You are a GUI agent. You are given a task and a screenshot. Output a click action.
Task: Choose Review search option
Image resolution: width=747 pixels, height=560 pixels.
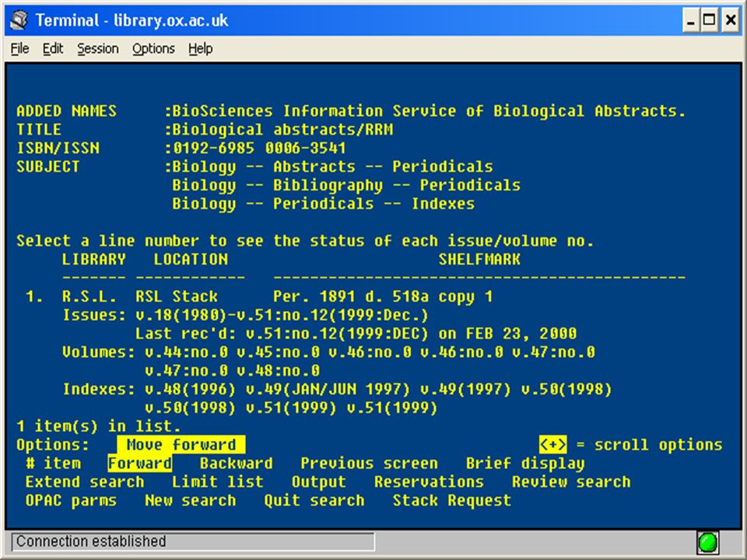pyautogui.click(x=571, y=482)
